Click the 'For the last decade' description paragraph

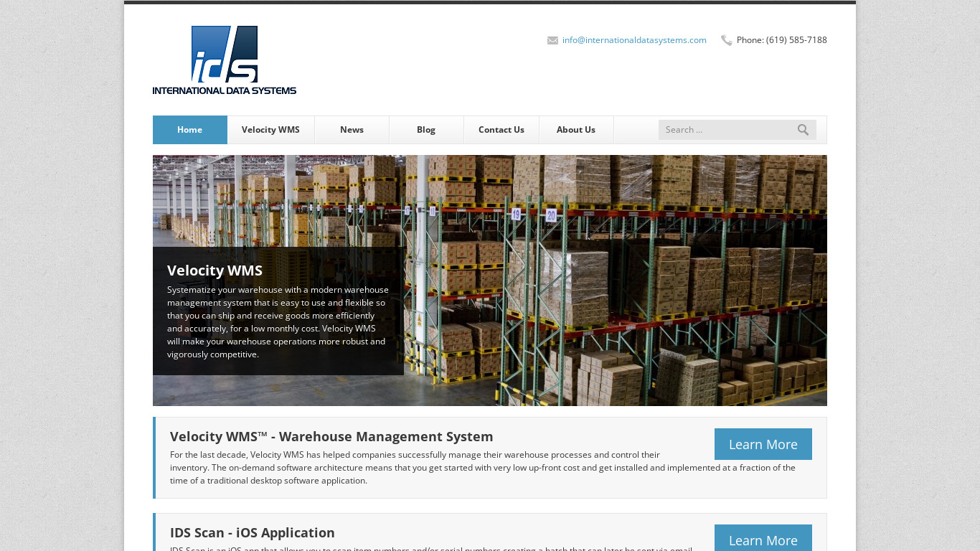[483, 468]
